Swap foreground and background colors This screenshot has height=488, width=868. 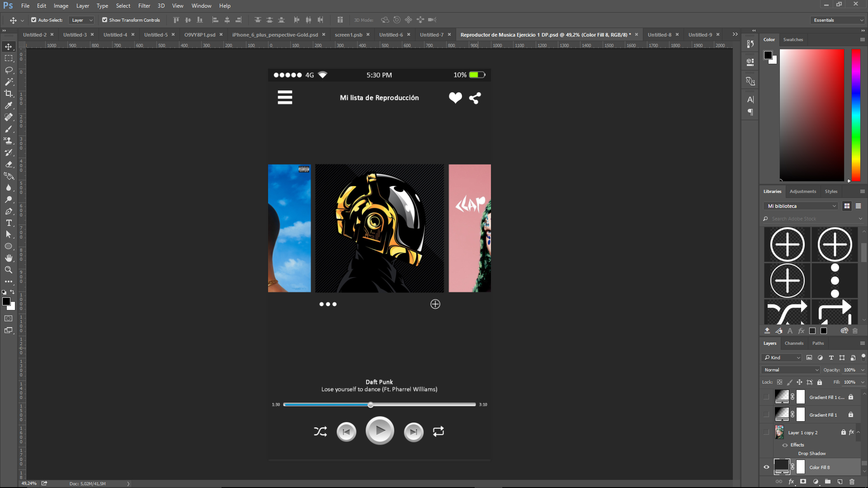(x=13, y=292)
